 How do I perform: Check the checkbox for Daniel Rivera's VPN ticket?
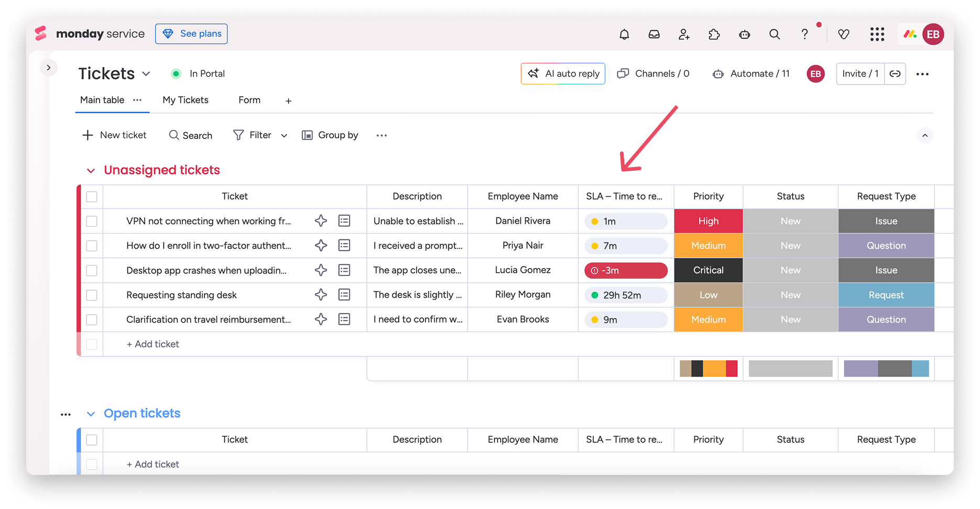tap(92, 221)
